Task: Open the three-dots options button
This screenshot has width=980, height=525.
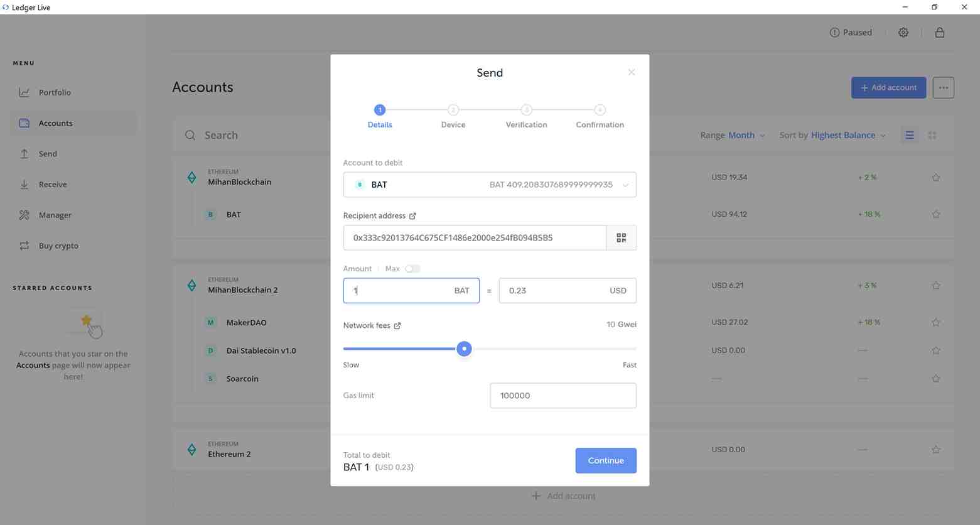Action: 944,87
